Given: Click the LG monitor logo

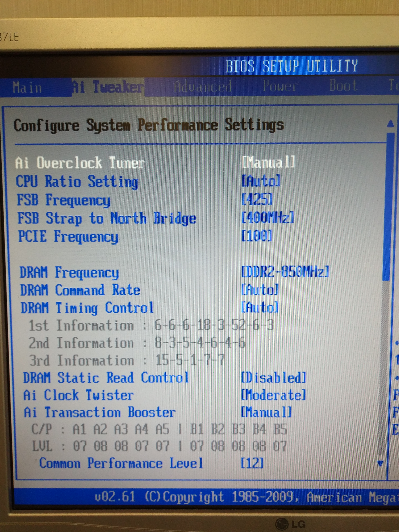Looking at the screenshot, I should tap(290, 524).
